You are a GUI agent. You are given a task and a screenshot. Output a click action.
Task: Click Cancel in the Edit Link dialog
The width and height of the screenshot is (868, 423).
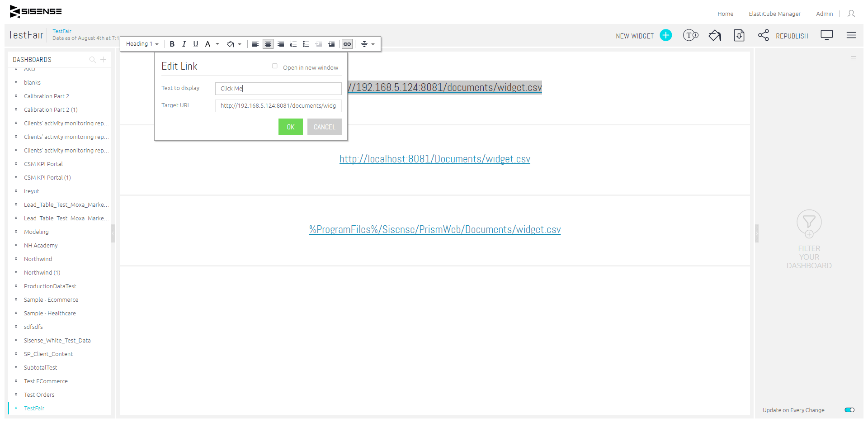tap(325, 127)
